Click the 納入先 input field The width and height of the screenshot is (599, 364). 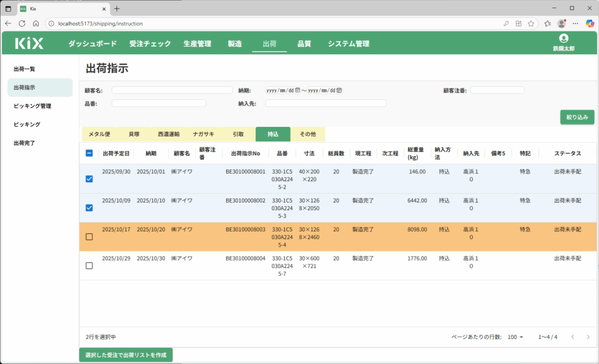325,103
